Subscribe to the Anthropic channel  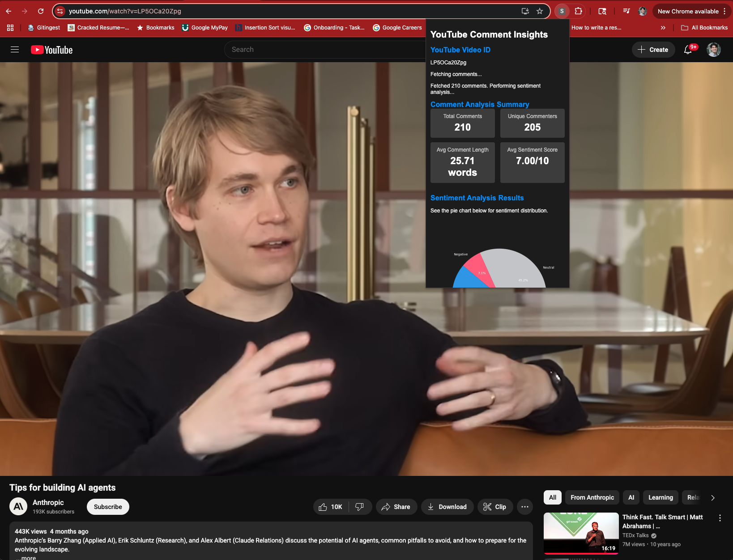click(107, 507)
